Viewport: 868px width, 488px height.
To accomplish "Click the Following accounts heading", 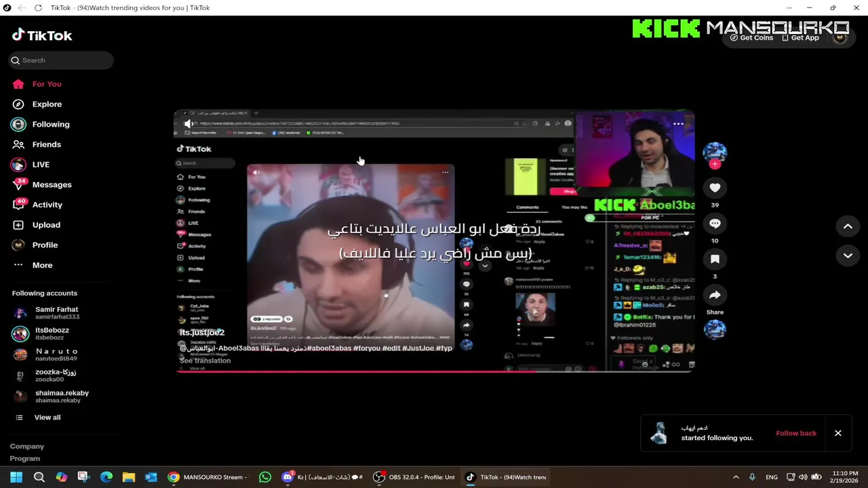I will click(x=45, y=293).
